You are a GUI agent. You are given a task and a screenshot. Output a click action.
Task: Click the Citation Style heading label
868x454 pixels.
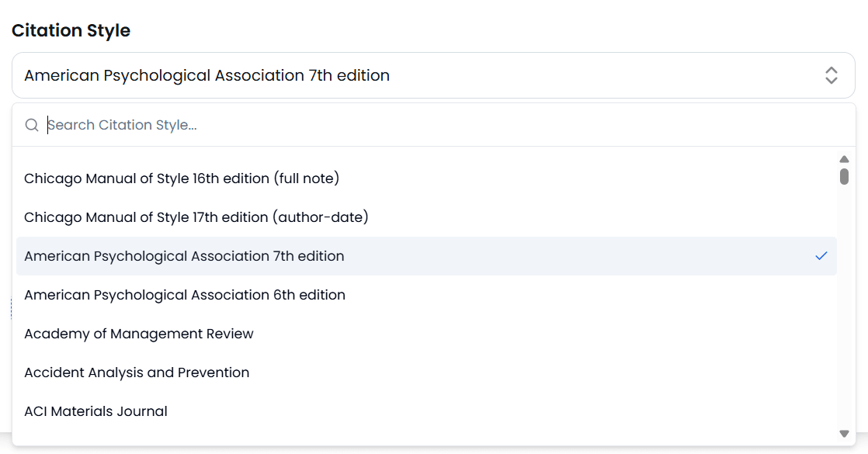(71, 30)
